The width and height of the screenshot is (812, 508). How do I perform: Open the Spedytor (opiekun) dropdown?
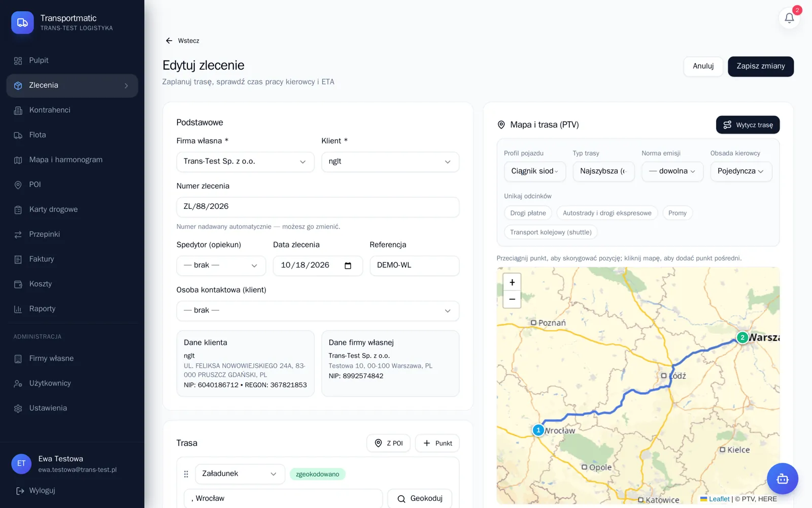tap(221, 266)
